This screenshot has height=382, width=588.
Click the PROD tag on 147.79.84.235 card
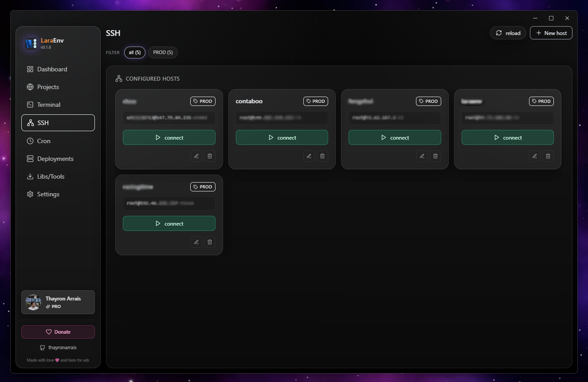tap(203, 101)
